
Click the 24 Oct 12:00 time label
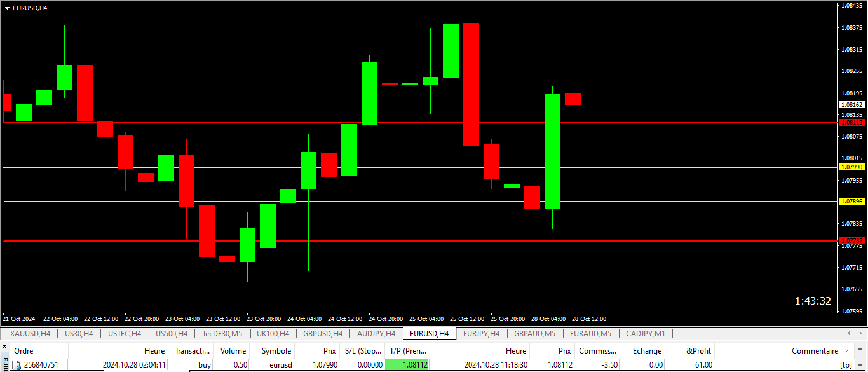(x=345, y=319)
